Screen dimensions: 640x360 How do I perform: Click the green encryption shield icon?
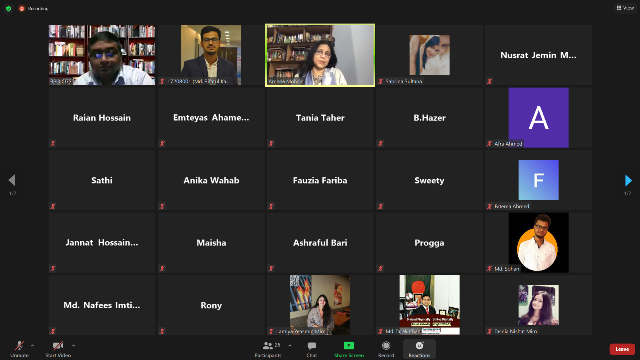8,8
